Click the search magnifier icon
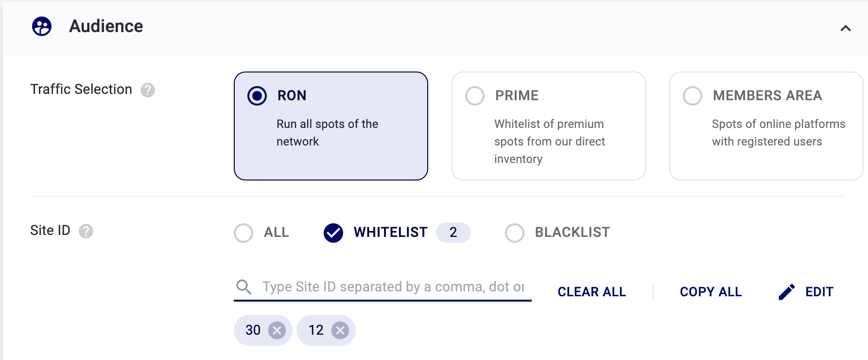868x360 pixels. [244, 287]
